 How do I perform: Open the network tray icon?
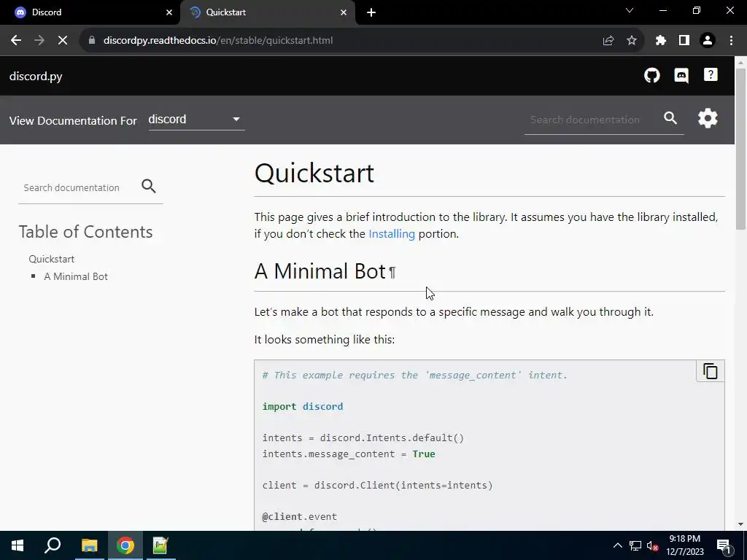coord(635,545)
